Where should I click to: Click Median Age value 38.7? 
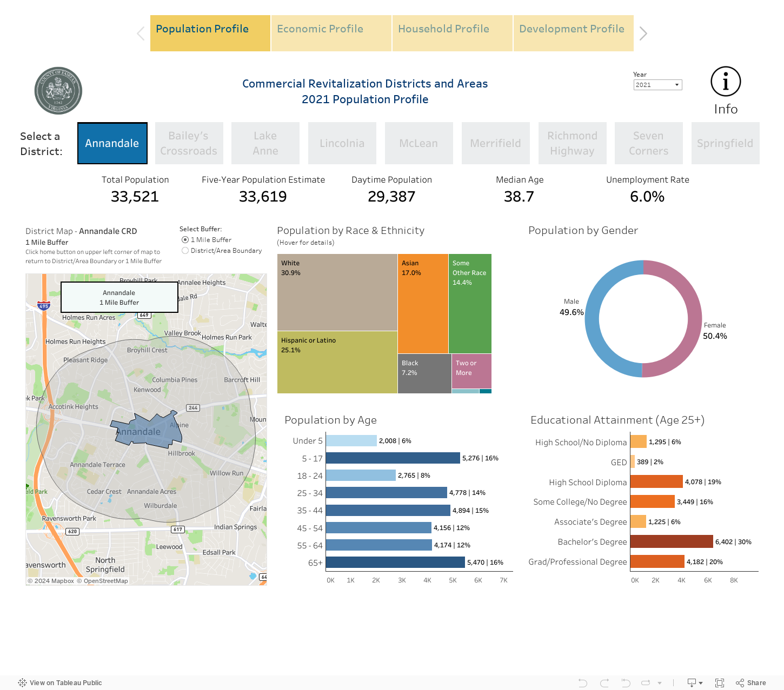[519, 197]
